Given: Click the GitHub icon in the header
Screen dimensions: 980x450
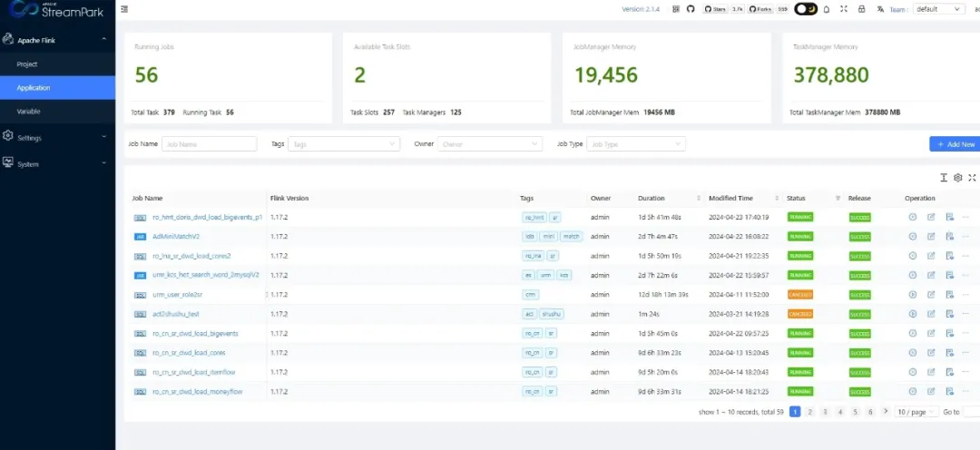Looking at the screenshot, I should (x=691, y=9).
